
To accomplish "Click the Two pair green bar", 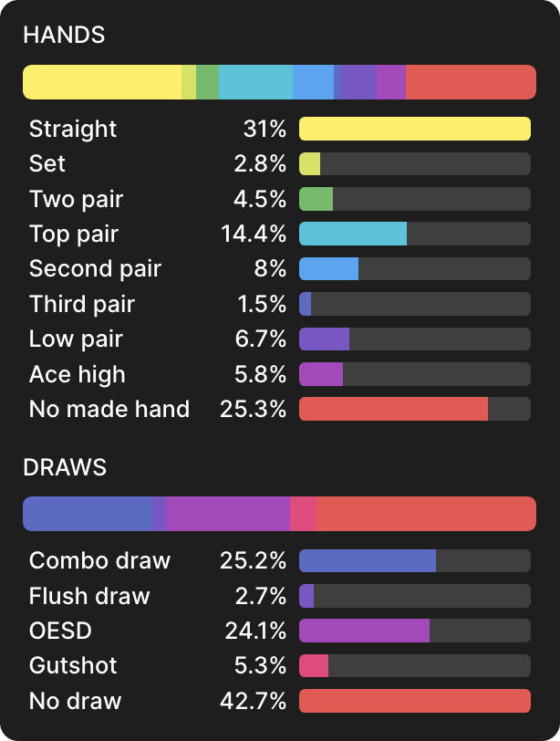I will [316, 199].
